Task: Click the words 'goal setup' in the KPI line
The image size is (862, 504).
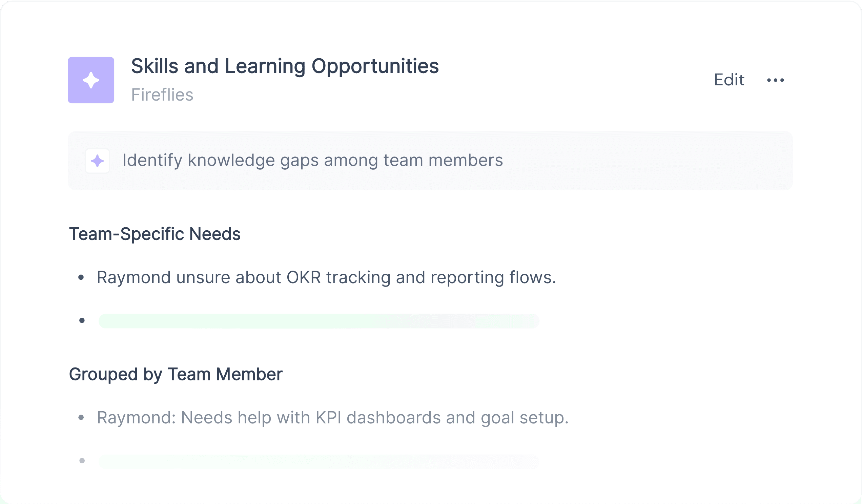Action: (525, 418)
